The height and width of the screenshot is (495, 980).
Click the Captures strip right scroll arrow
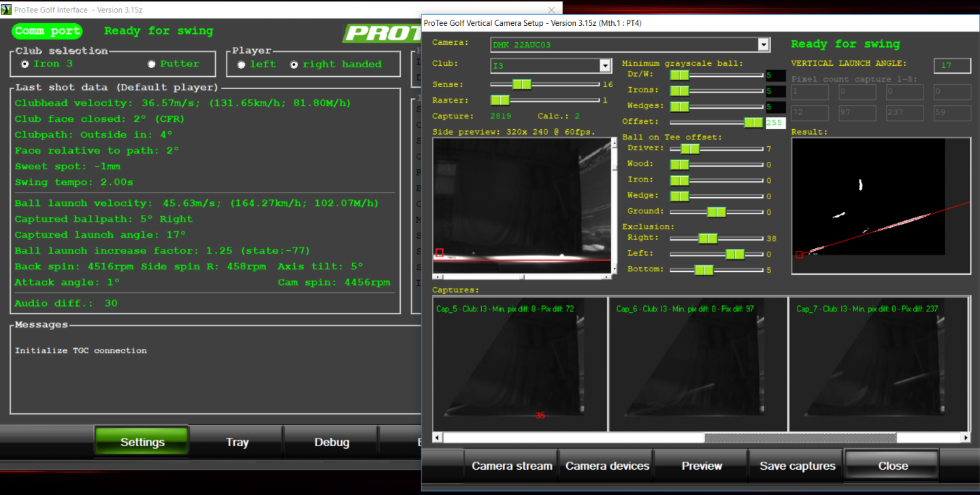tap(966, 438)
